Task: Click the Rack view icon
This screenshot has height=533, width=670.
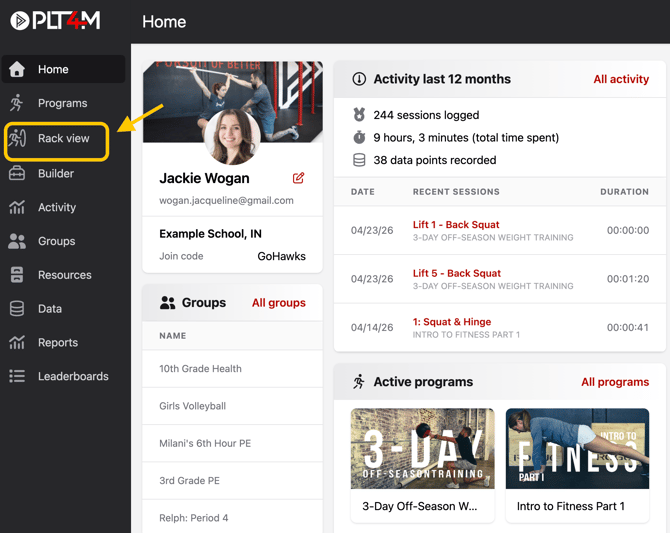Action: coord(18,138)
